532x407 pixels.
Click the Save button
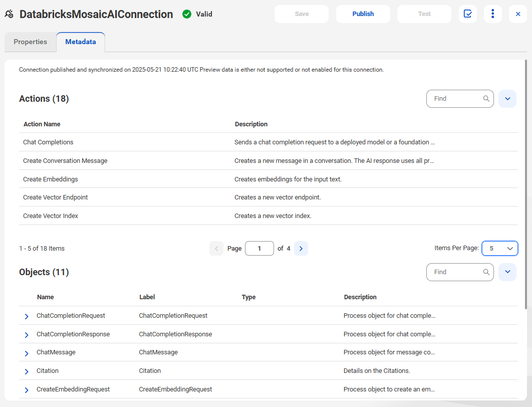point(302,14)
